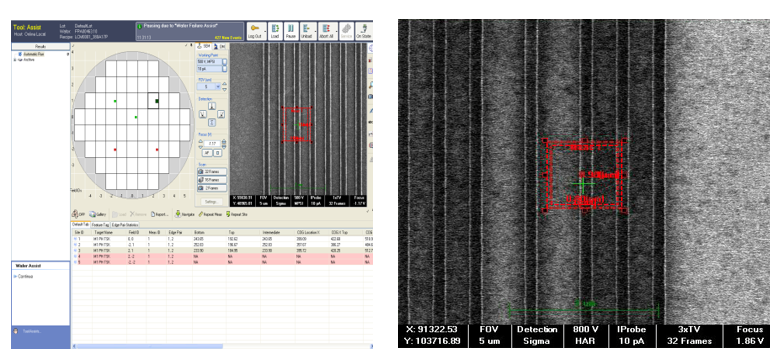Select the 32 Frames scan option

pyautogui.click(x=212, y=172)
